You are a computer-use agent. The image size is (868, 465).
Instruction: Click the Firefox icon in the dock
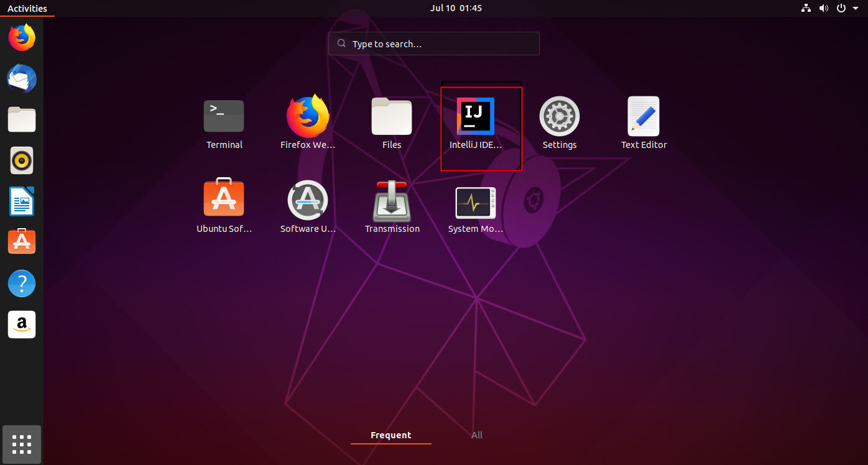[22, 38]
